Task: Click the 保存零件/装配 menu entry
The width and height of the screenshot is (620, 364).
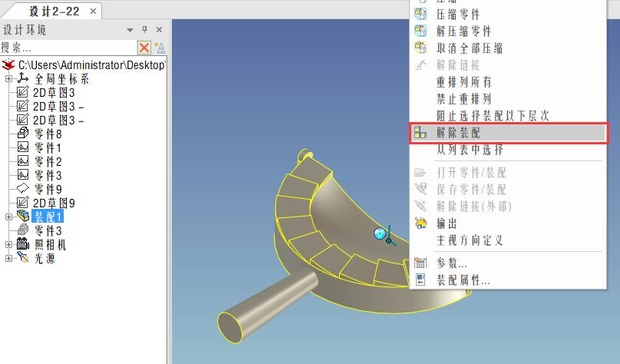Action: tap(471, 189)
